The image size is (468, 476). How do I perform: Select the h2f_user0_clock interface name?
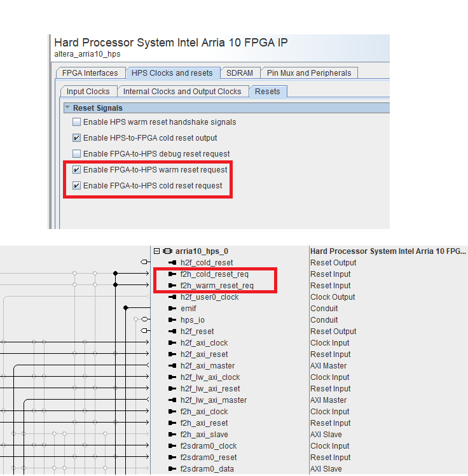[x=209, y=297]
